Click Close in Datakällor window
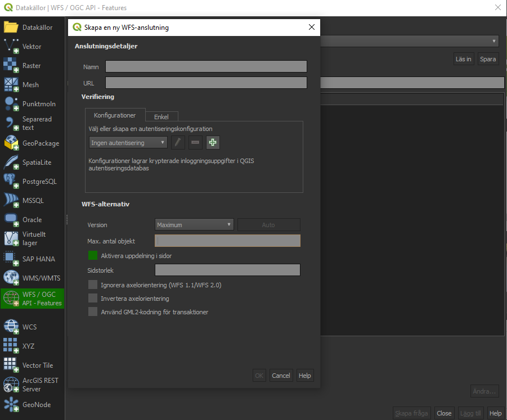The image size is (507, 420). [444, 413]
